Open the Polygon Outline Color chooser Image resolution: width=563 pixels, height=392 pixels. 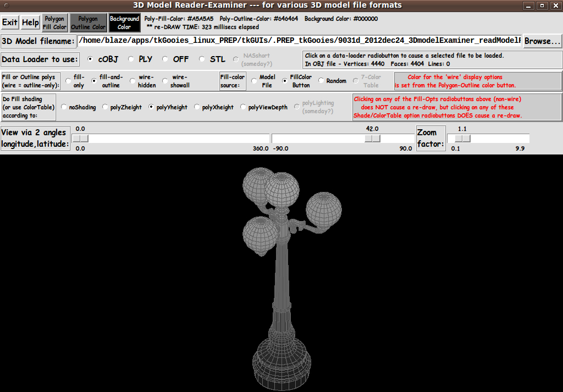pos(88,23)
